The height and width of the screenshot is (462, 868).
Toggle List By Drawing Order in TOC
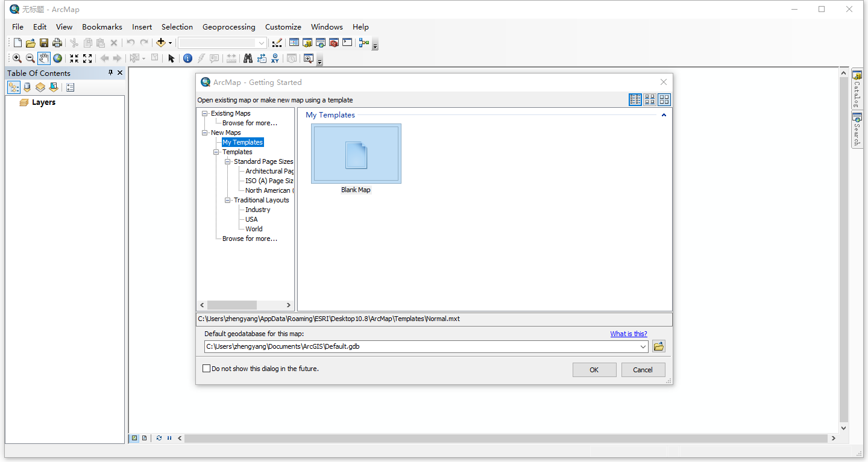[14, 87]
